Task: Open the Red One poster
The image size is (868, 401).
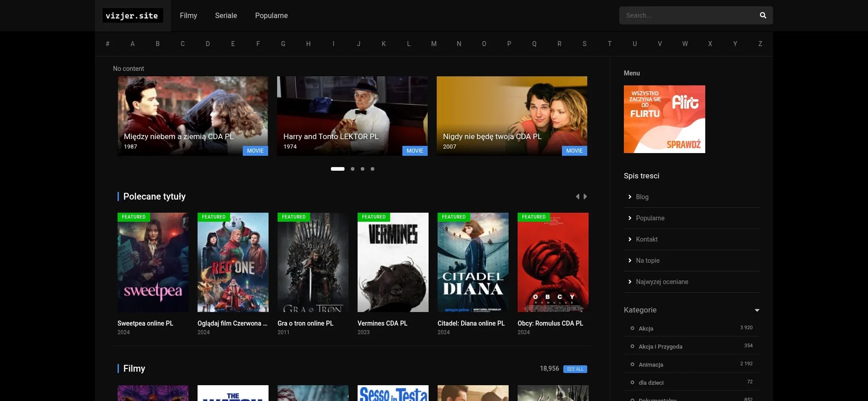Action: 233,262
